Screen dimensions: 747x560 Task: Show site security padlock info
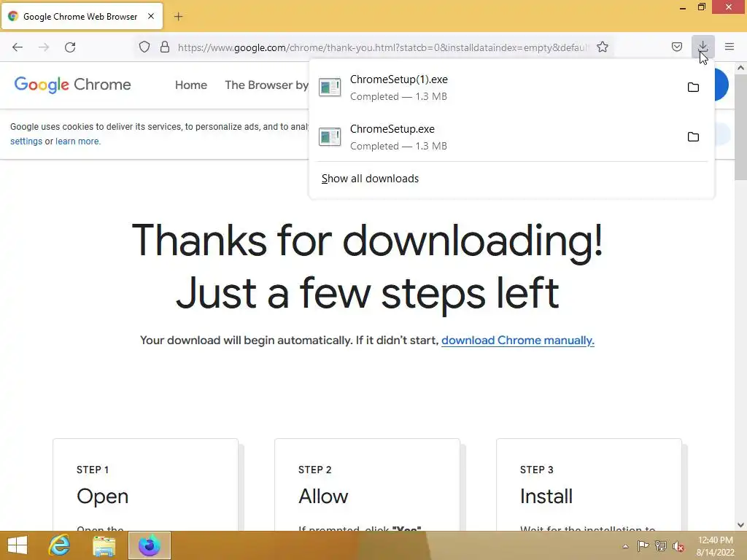165,47
